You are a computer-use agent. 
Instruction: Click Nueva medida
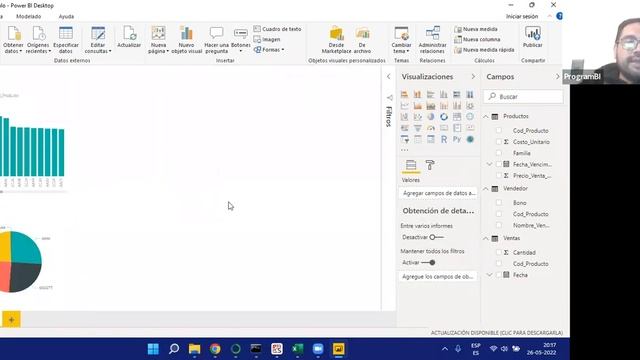pos(476,29)
